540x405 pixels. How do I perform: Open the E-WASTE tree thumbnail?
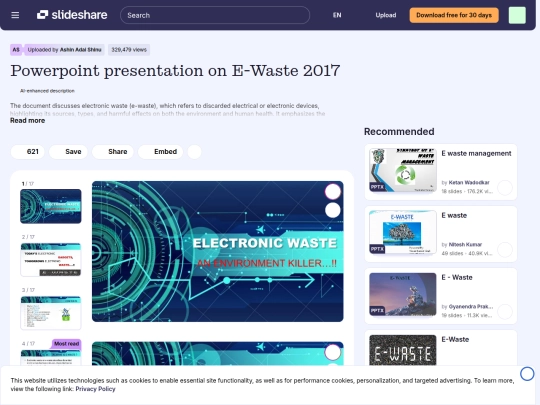[403, 232]
